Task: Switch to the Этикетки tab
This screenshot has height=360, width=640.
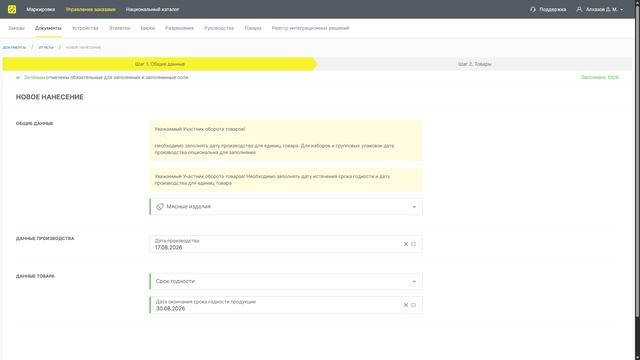Action: [x=119, y=28]
